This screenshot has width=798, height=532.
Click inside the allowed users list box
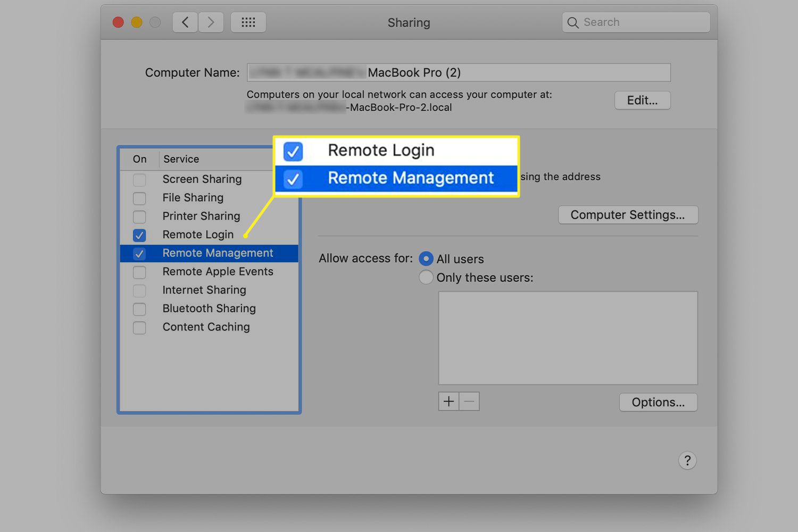point(568,338)
